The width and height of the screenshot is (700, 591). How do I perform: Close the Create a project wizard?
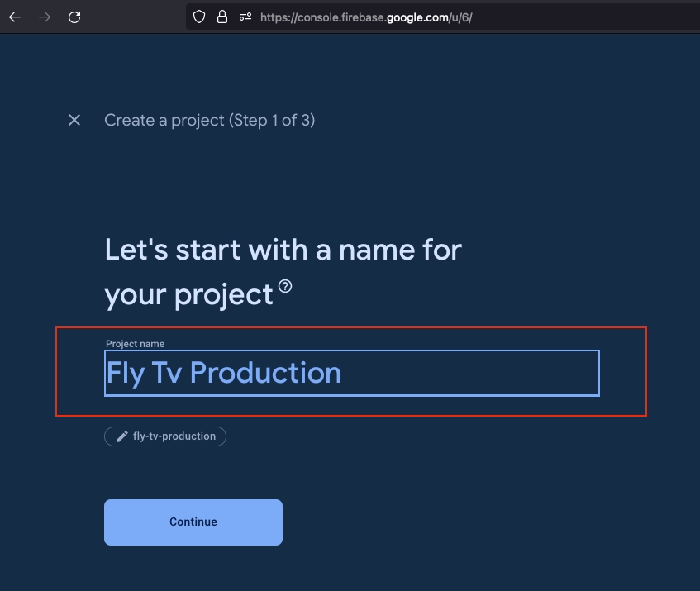74,121
